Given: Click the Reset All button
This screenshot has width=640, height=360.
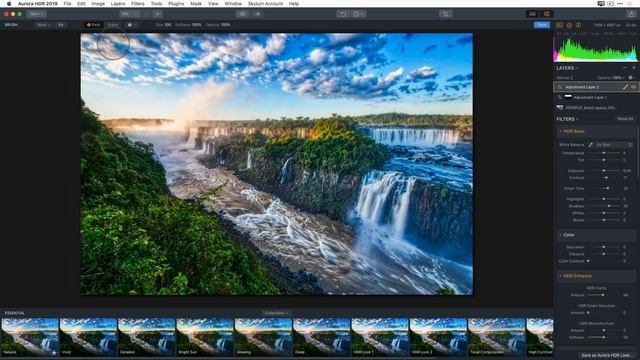Looking at the screenshot, I should click(x=625, y=119).
